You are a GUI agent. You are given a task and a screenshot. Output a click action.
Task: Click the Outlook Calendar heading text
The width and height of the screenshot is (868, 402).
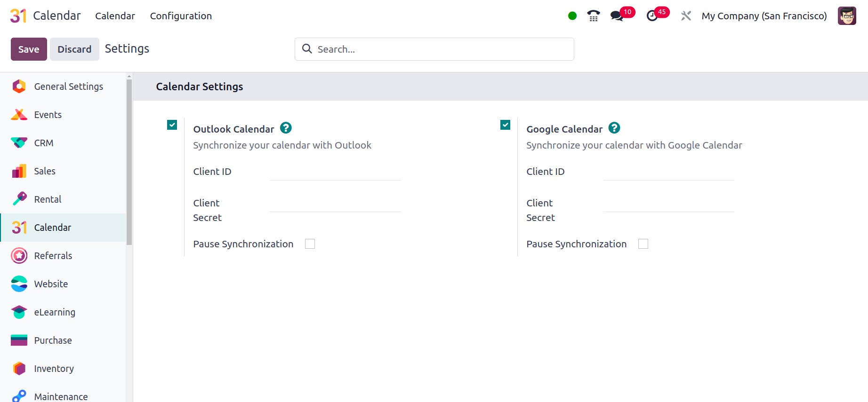[233, 129]
